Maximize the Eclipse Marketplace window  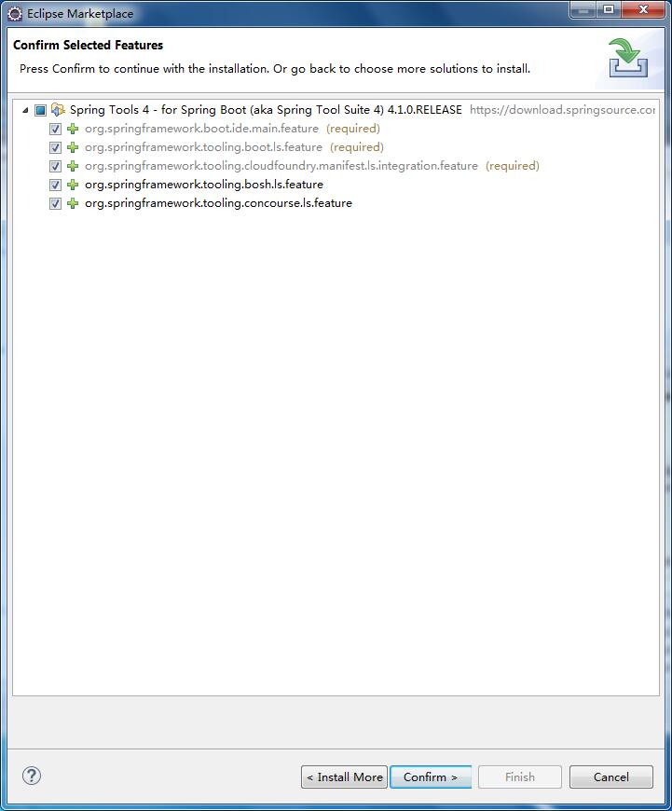point(609,9)
